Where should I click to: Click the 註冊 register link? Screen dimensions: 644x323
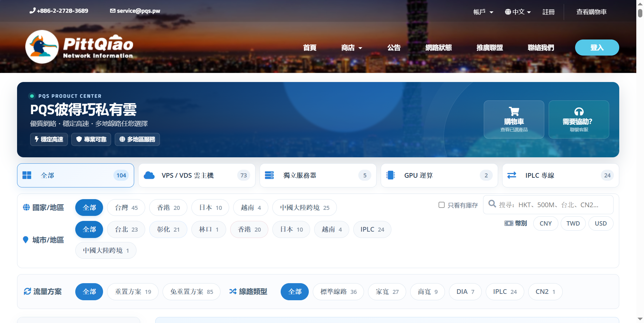[x=549, y=12]
